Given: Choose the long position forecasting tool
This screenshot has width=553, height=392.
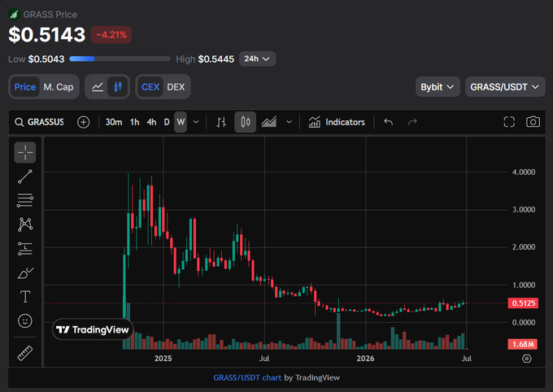Looking at the screenshot, I should tap(25, 249).
